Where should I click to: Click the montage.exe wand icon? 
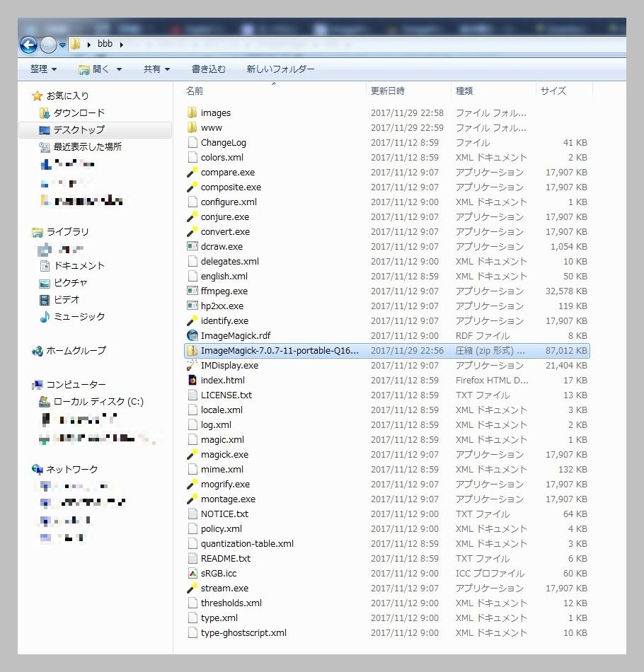192,499
